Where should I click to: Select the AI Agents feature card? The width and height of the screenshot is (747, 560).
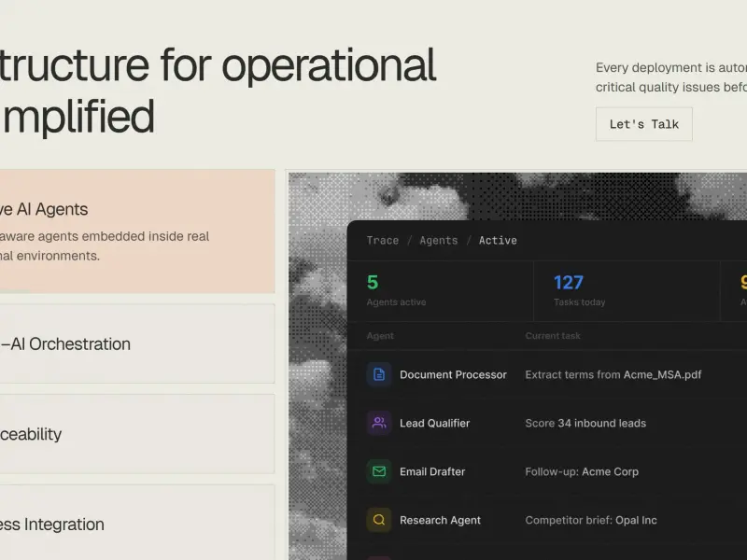point(137,231)
